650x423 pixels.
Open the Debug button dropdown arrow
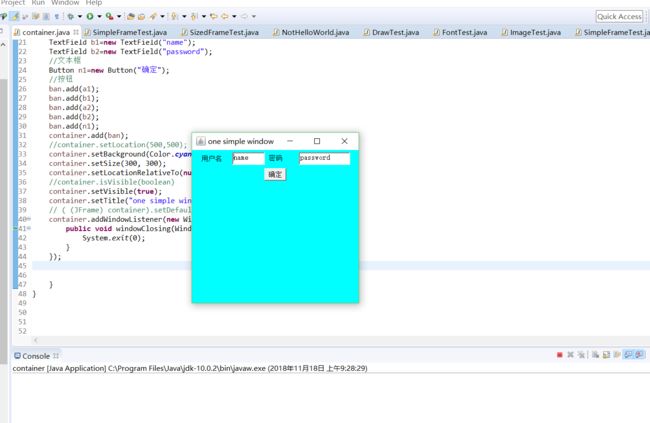[x=81, y=17]
